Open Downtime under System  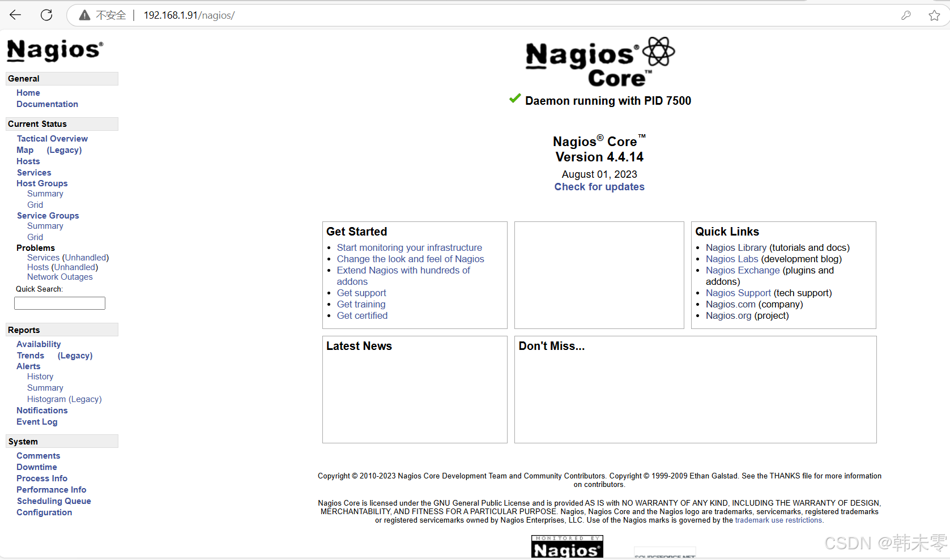click(x=37, y=467)
